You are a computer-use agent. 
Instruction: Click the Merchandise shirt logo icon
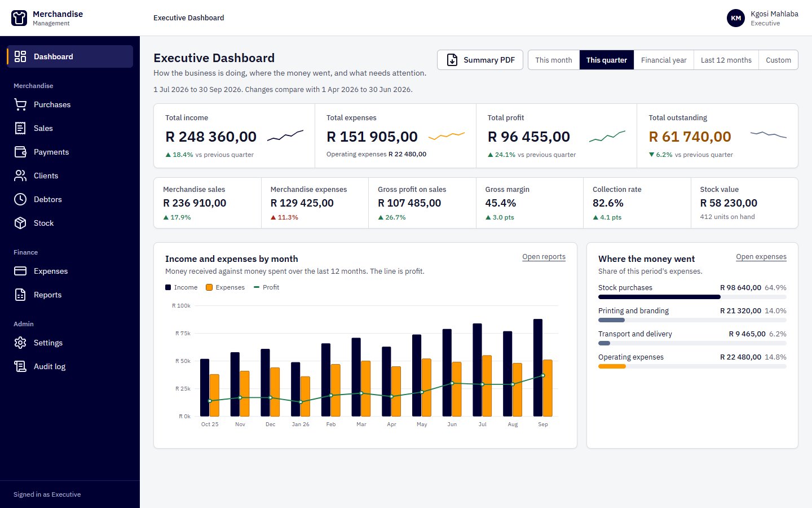pyautogui.click(x=19, y=18)
